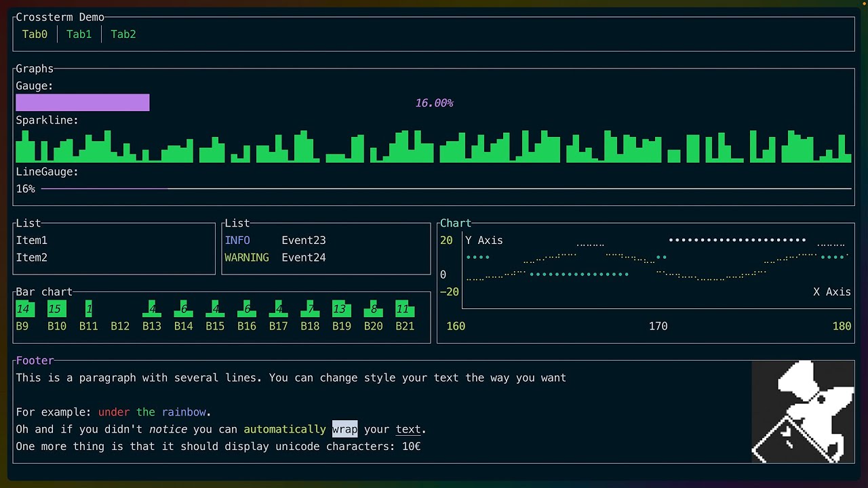
Task: Select Item1 in the list
Action: 32,240
